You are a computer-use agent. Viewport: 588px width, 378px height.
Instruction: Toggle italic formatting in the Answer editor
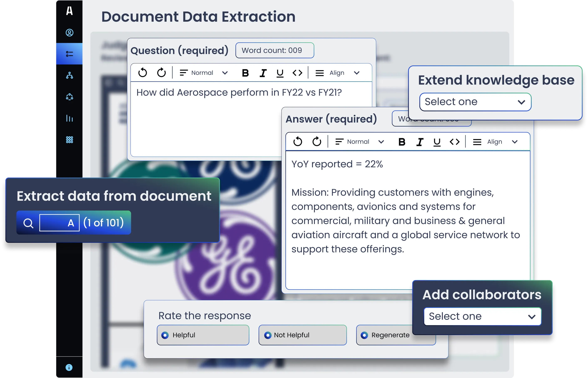(x=420, y=142)
